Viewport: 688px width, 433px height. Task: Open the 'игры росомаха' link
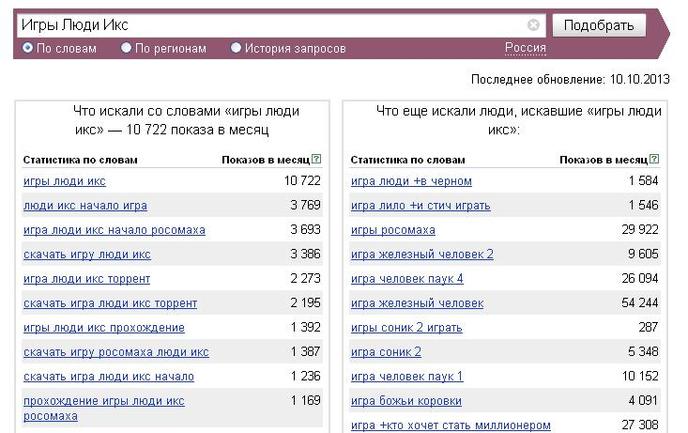click(393, 230)
